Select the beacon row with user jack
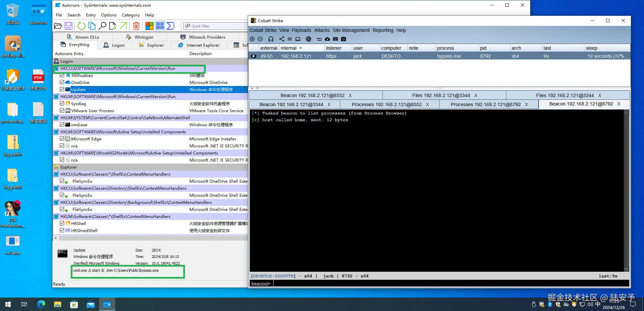The image size is (644, 311). point(439,56)
